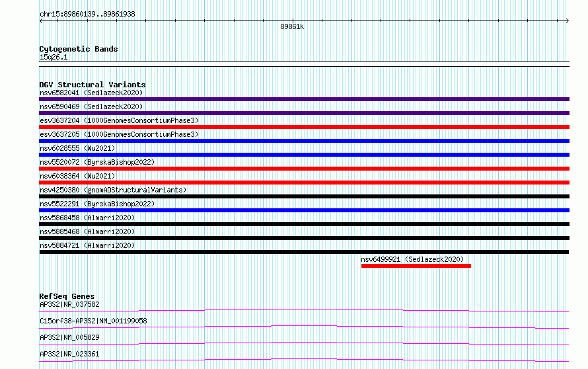Viewport: 588px width, 369px height.
Task: Click the purple bar under nsv6582041
Action: point(304,99)
